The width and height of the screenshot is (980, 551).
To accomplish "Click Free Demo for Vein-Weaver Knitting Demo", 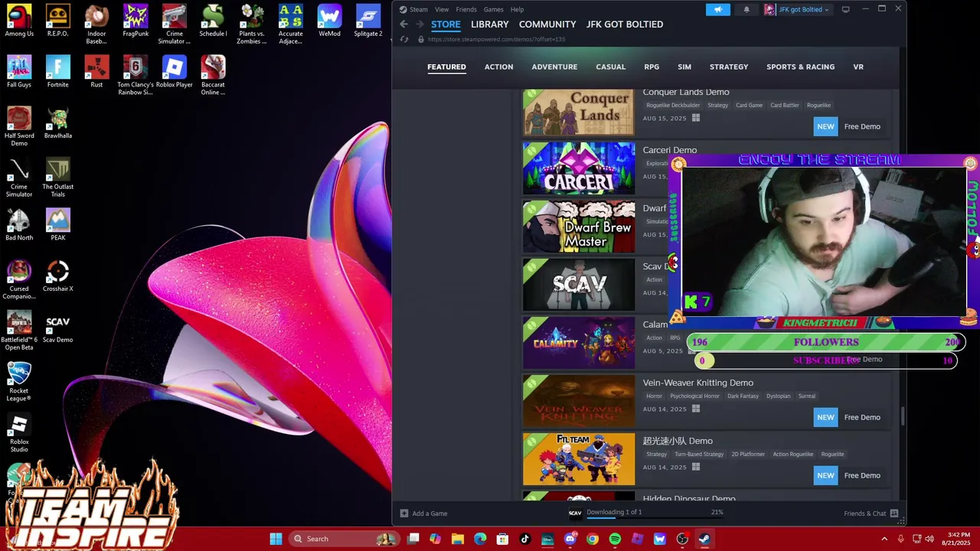I will [862, 417].
